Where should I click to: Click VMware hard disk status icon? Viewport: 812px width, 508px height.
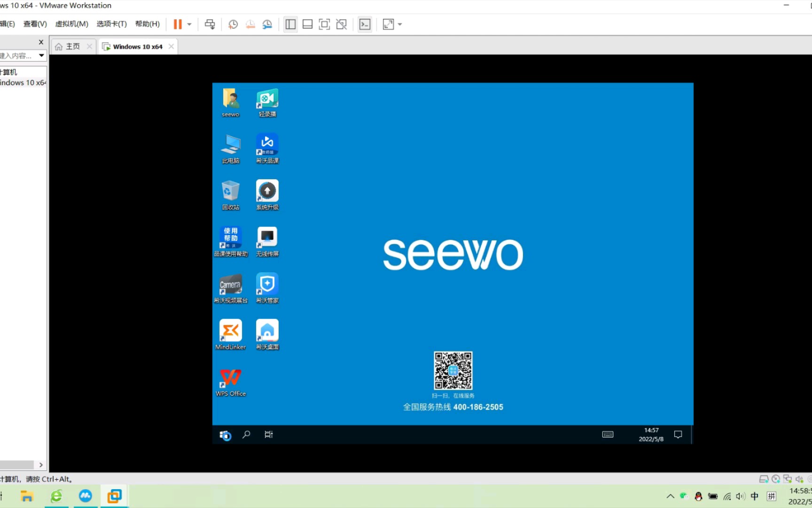763,479
